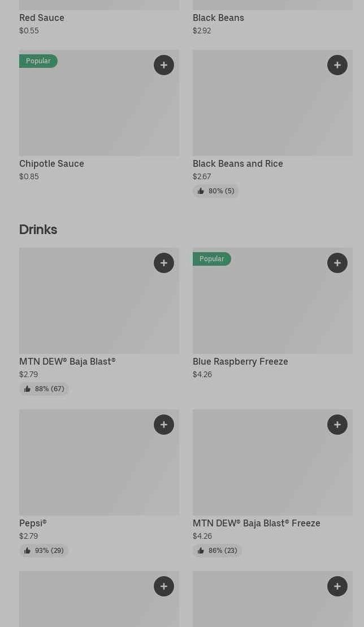Click the 86% (23) rating badge

tap(218, 551)
